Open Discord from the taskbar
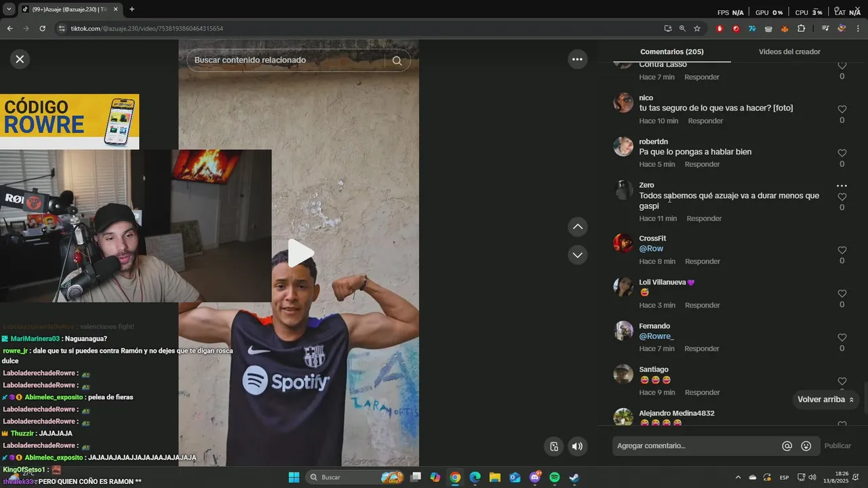The height and width of the screenshot is (488, 868). tap(534, 477)
